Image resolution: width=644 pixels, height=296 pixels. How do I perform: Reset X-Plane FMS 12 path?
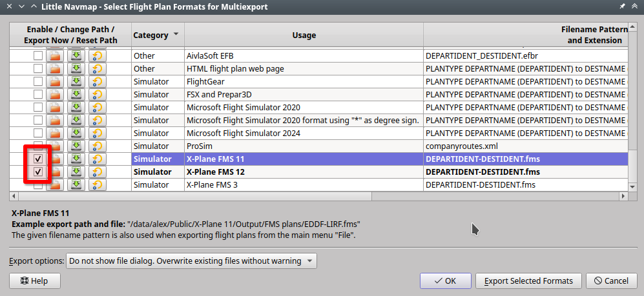coord(97,172)
